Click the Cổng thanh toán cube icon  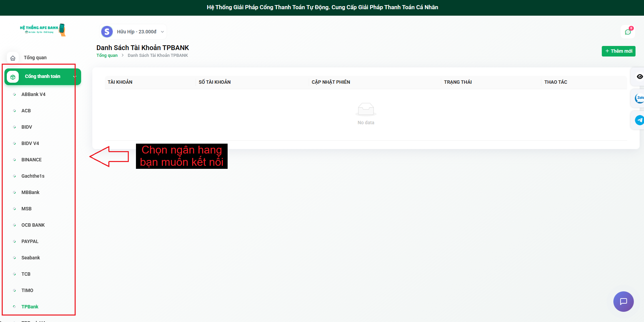[x=13, y=77]
